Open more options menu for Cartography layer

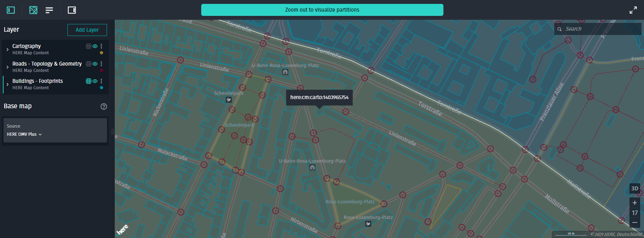(x=101, y=46)
